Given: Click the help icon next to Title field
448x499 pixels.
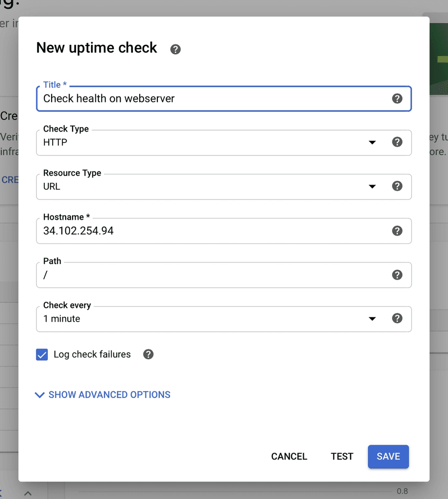Looking at the screenshot, I should pos(397,98).
